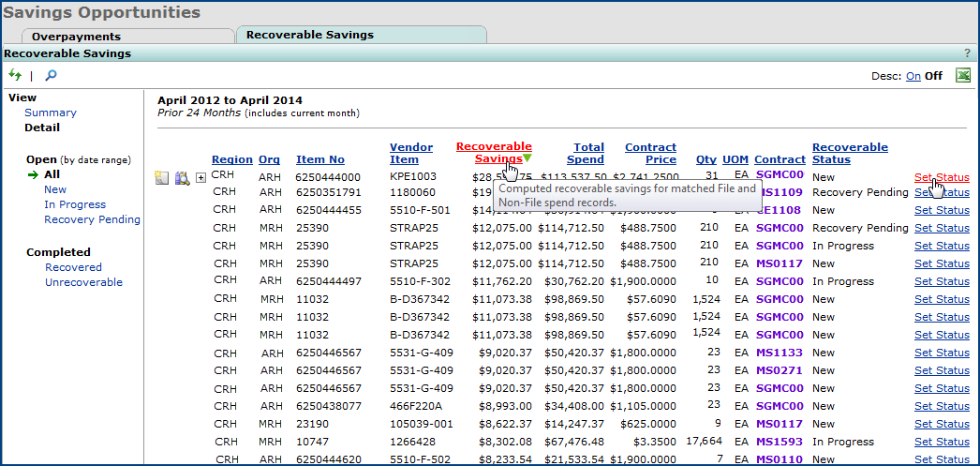Select the Recoverable Savings tab
The height and width of the screenshot is (466, 980).
309,35
